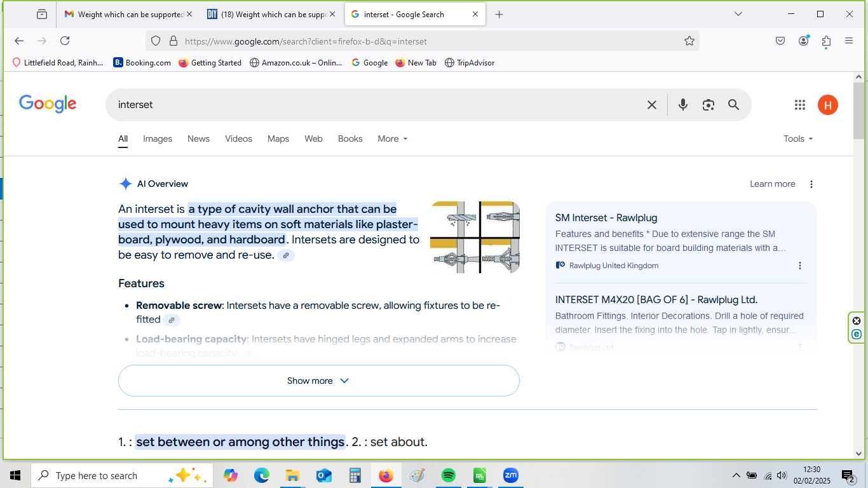
Task: Bookmark this page with star icon
Action: tap(689, 41)
